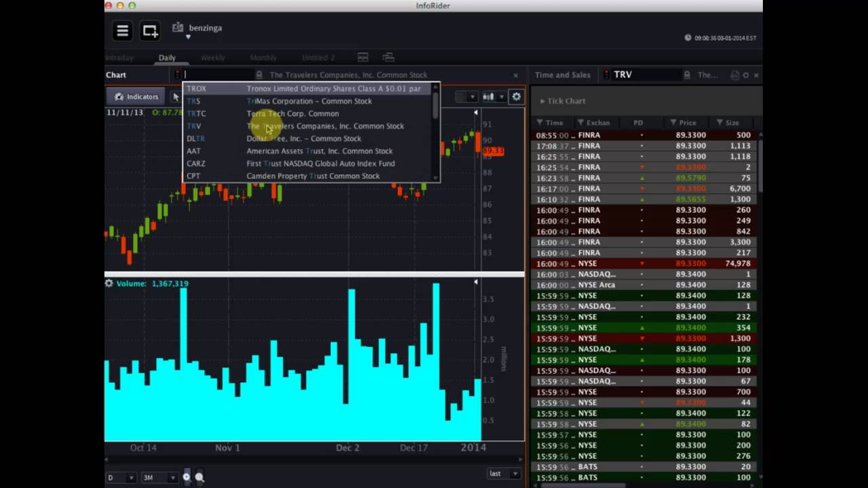Expand the Tick Chart section
Screen dimensions: 868x488
[562, 101]
